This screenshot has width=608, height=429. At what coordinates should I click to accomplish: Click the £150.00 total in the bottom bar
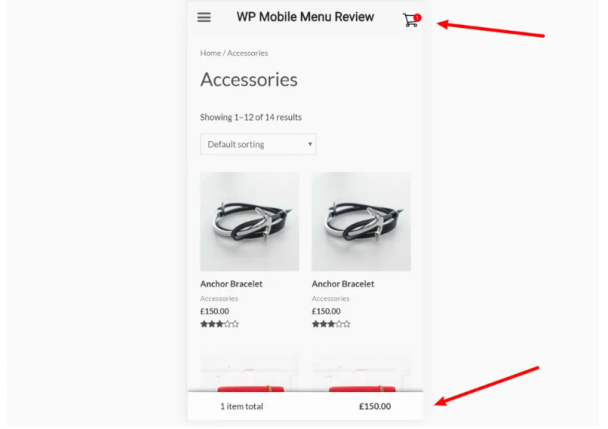375,406
